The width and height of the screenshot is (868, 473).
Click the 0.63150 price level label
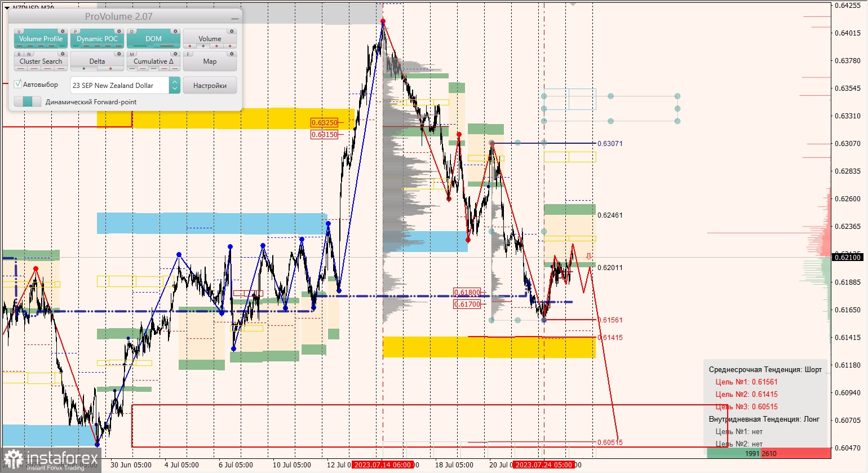pyautogui.click(x=325, y=134)
